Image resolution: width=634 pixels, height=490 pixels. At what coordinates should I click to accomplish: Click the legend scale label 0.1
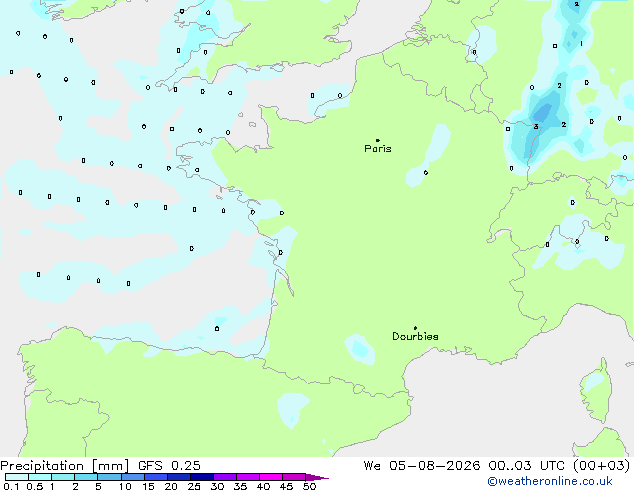tap(11, 486)
